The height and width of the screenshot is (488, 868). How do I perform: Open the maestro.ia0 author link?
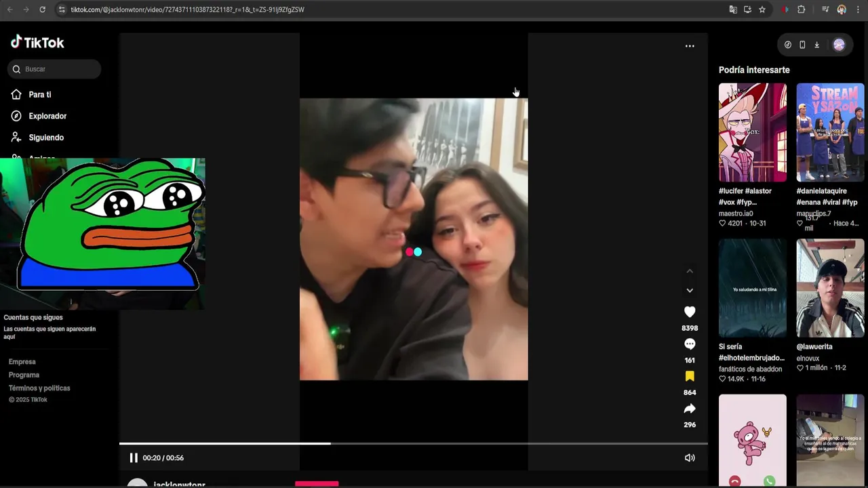(x=736, y=213)
